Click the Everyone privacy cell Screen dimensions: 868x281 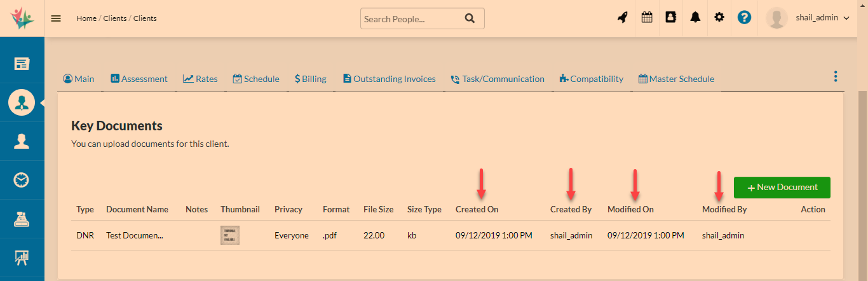[292, 235]
